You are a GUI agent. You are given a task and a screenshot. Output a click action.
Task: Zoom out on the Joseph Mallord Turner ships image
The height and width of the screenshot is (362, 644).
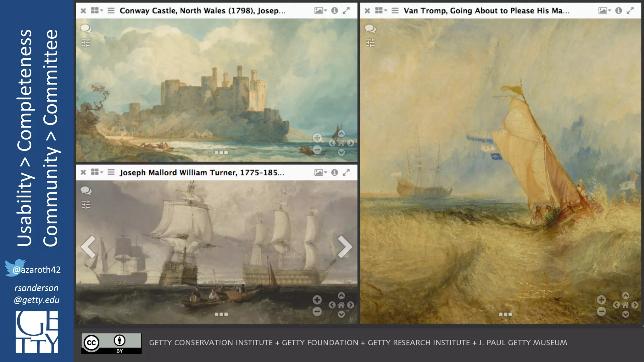click(317, 311)
